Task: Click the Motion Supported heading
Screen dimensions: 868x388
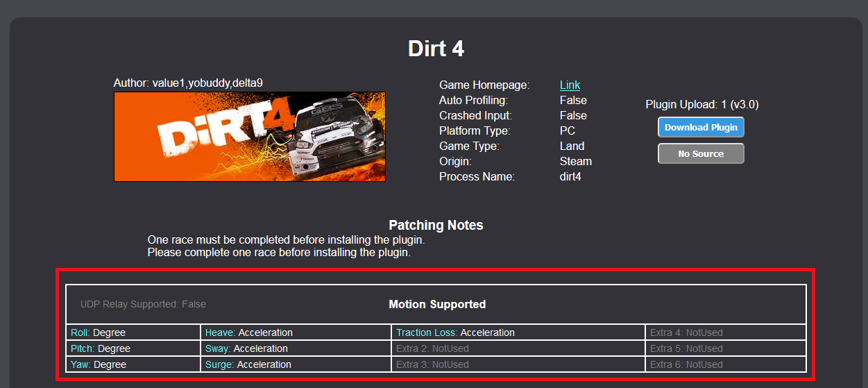Action: pyautogui.click(x=437, y=304)
